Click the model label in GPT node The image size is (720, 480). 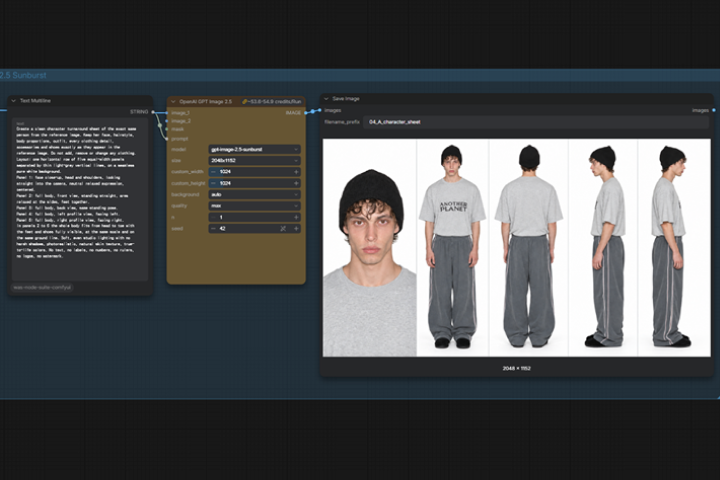click(x=179, y=149)
